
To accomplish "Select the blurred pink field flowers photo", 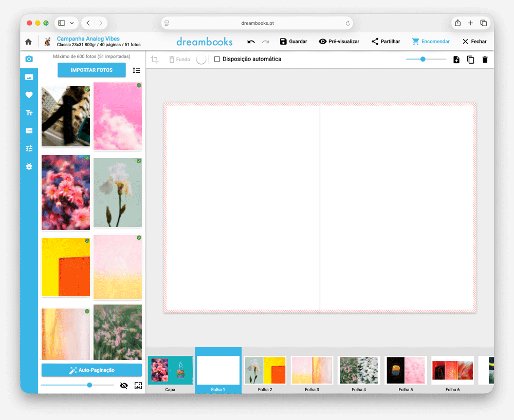I will click(x=118, y=332).
